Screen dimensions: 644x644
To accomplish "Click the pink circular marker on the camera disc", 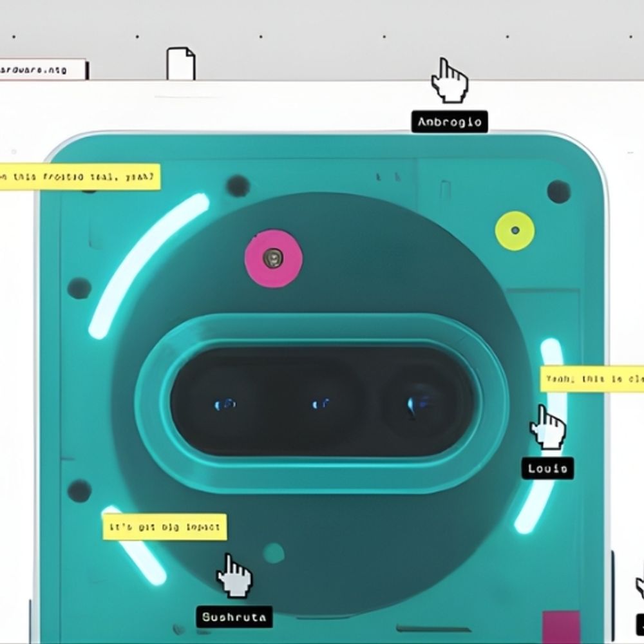I will 274,258.
